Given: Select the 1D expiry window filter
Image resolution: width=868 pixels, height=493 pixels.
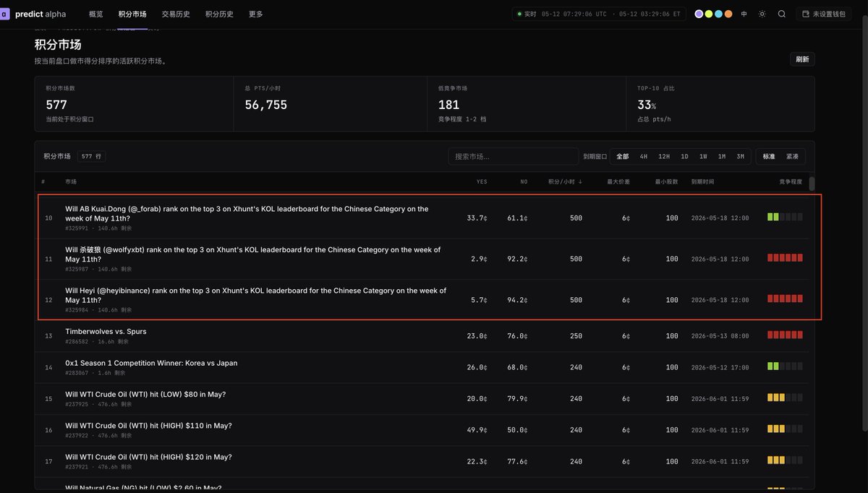Looking at the screenshot, I should pyautogui.click(x=684, y=156).
